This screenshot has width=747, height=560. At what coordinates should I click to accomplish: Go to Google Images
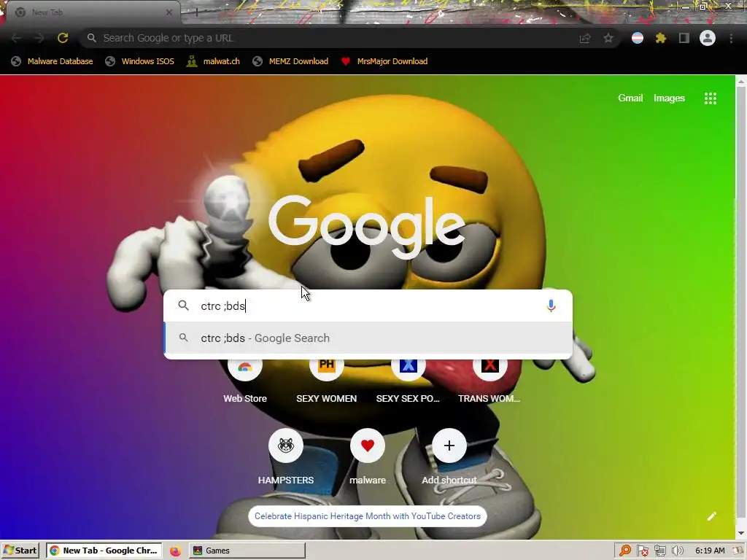pos(669,98)
